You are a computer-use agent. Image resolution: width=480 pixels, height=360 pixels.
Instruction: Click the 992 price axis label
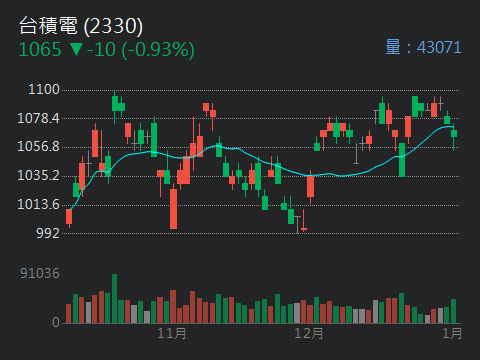click(48, 233)
